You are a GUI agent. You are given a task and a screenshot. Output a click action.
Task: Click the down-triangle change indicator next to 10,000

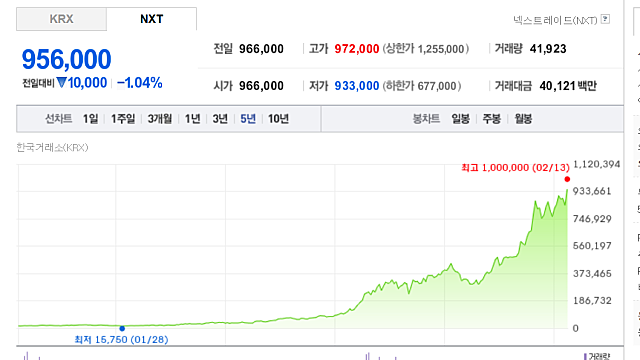[61, 83]
